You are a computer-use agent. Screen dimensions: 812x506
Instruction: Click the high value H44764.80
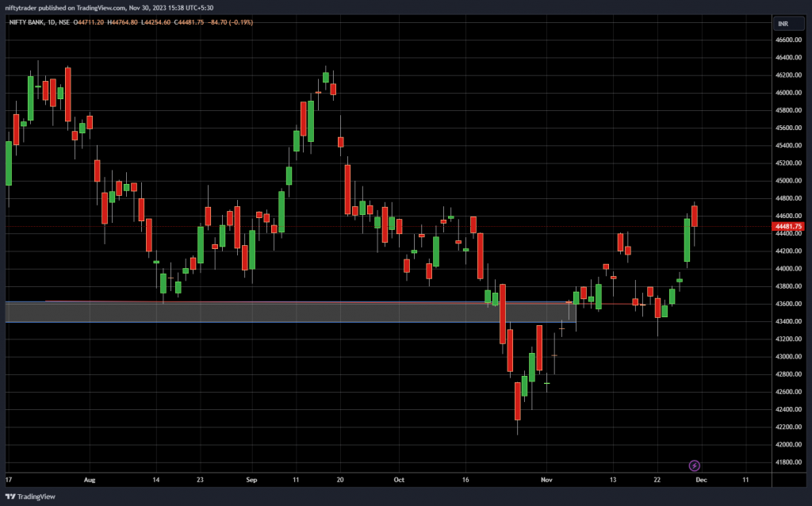tap(122, 22)
